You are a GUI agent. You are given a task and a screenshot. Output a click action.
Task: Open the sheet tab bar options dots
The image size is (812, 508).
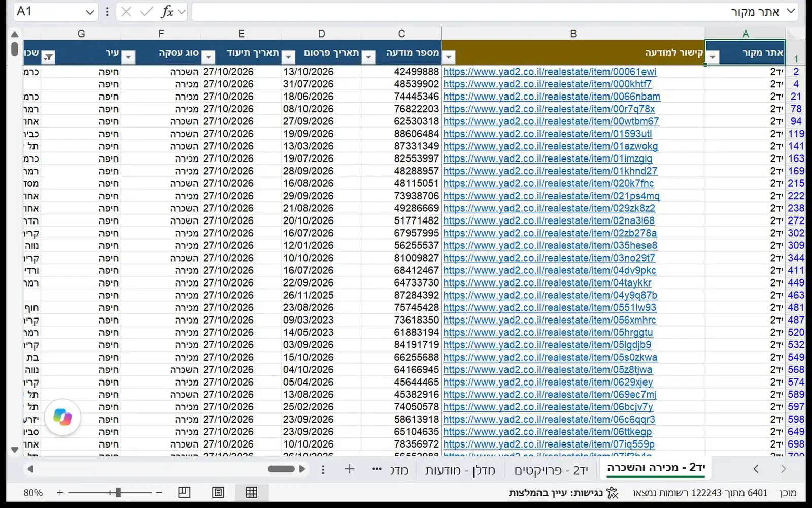[323, 470]
